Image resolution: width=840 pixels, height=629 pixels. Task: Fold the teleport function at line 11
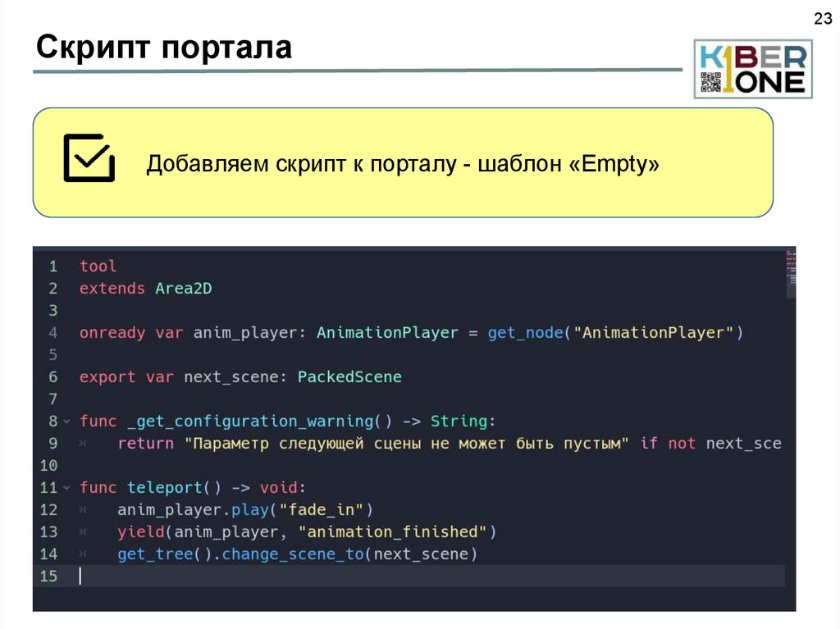(x=66, y=488)
